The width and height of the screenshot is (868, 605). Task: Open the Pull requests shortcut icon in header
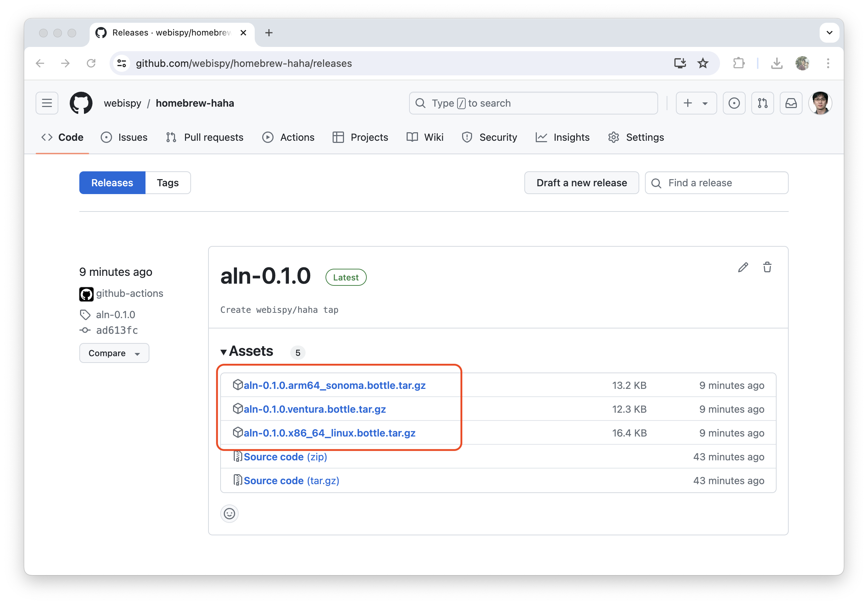click(x=763, y=103)
